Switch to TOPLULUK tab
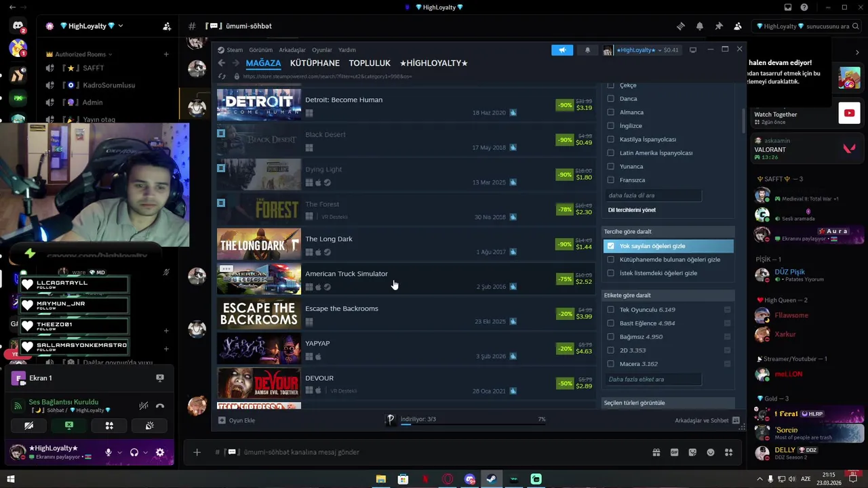 click(x=370, y=63)
